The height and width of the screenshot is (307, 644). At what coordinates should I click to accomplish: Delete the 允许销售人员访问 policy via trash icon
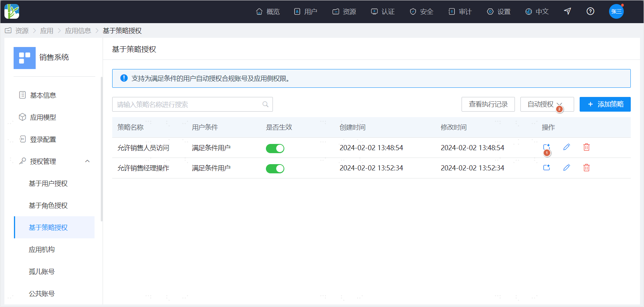pos(586,147)
